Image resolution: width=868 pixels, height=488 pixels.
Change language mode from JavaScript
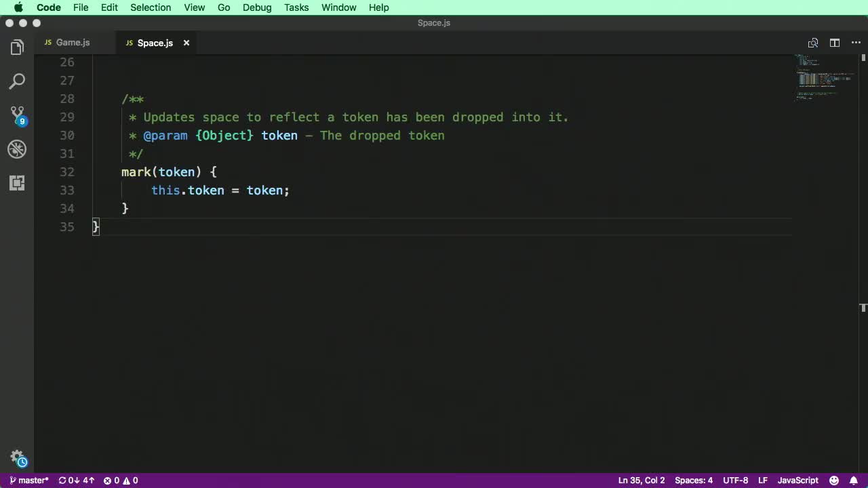pos(797,480)
